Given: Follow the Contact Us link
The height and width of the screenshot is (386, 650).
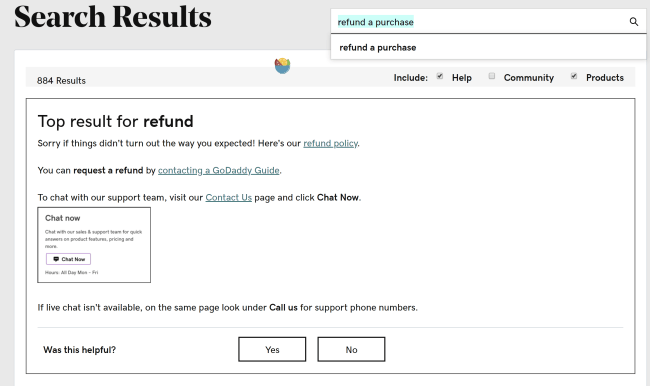Looking at the screenshot, I should click(228, 197).
